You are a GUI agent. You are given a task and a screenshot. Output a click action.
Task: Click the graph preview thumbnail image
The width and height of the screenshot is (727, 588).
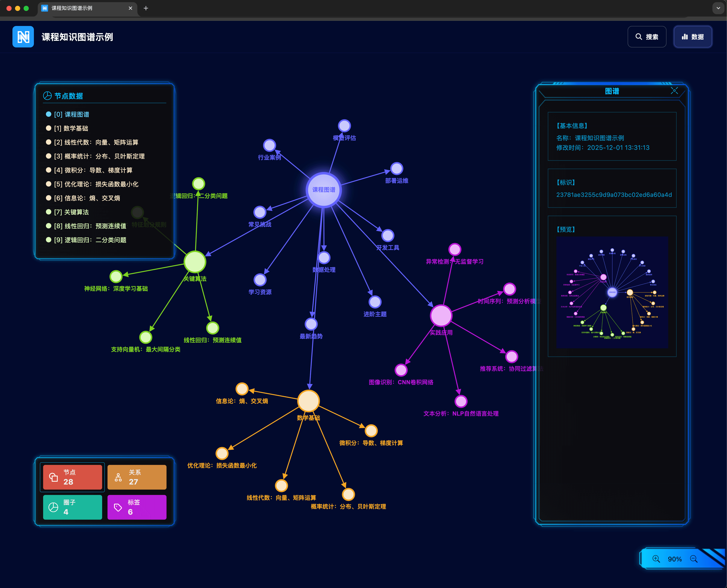pos(612,292)
